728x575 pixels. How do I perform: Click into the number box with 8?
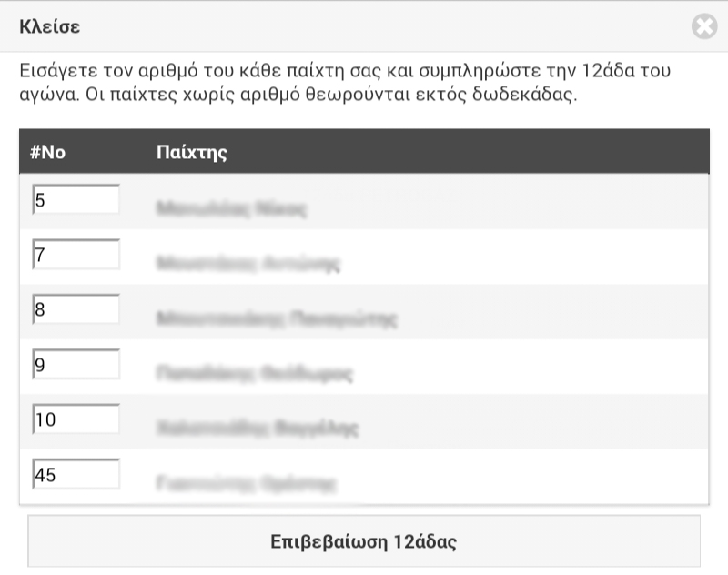pos(76,309)
